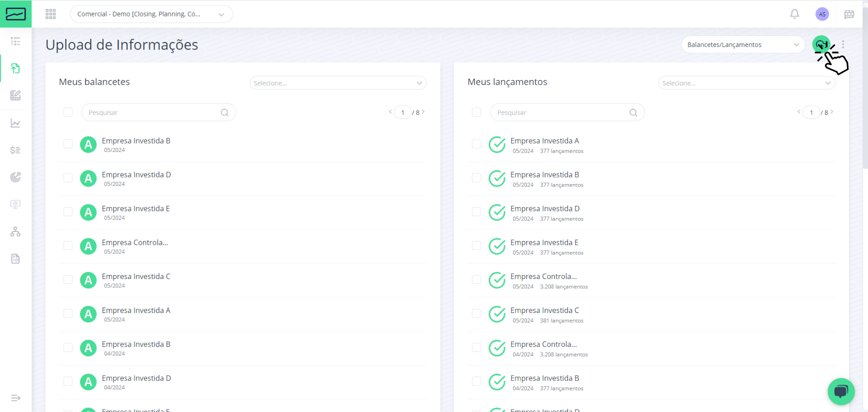Expand the sidebar with the arrow icon
This screenshot has height=412, width=868.
16,398
